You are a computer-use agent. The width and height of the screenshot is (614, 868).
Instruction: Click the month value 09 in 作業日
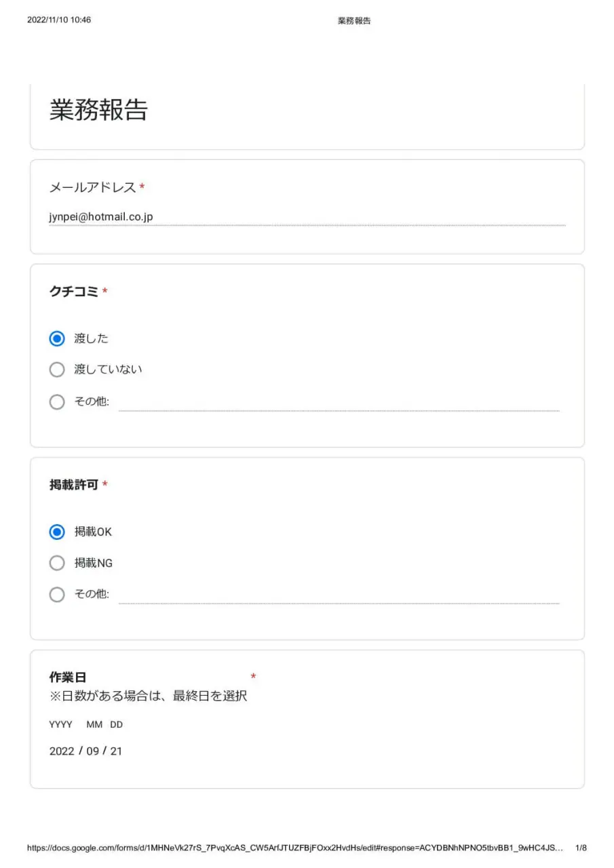93,751
